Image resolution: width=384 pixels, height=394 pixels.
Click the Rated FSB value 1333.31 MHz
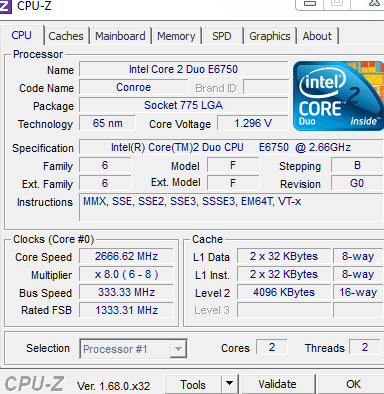126,310
